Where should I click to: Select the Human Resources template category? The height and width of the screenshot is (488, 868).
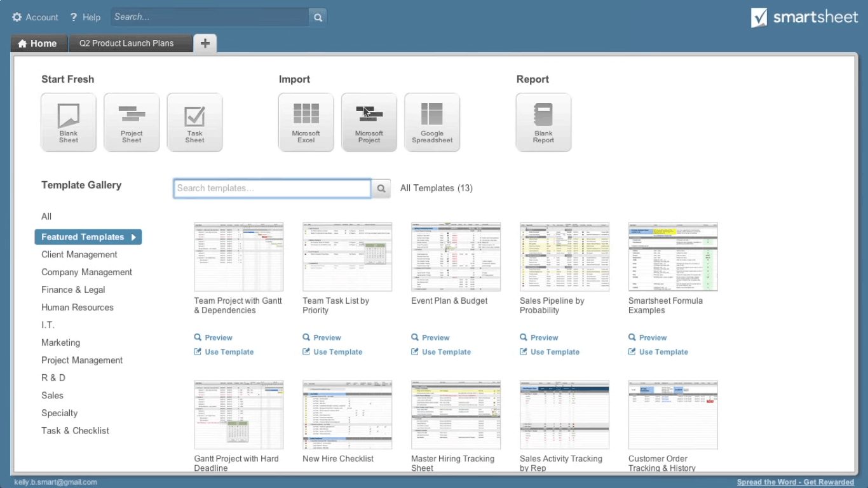coord(77,307)
